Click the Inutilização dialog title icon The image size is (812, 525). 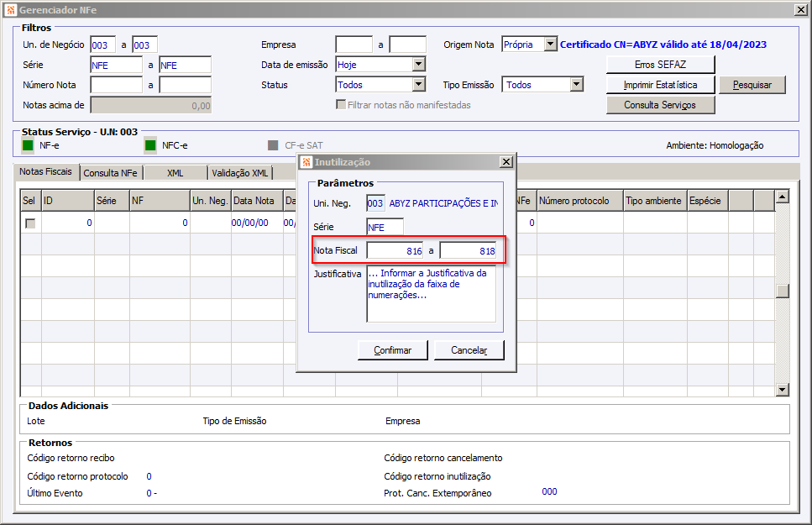click(306, 162)
